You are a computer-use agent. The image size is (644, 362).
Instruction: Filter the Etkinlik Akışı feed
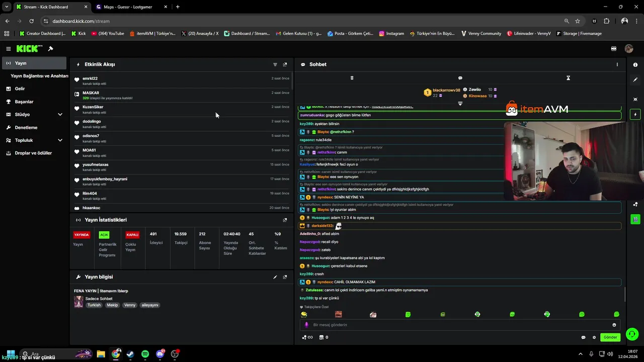point(275,64)
